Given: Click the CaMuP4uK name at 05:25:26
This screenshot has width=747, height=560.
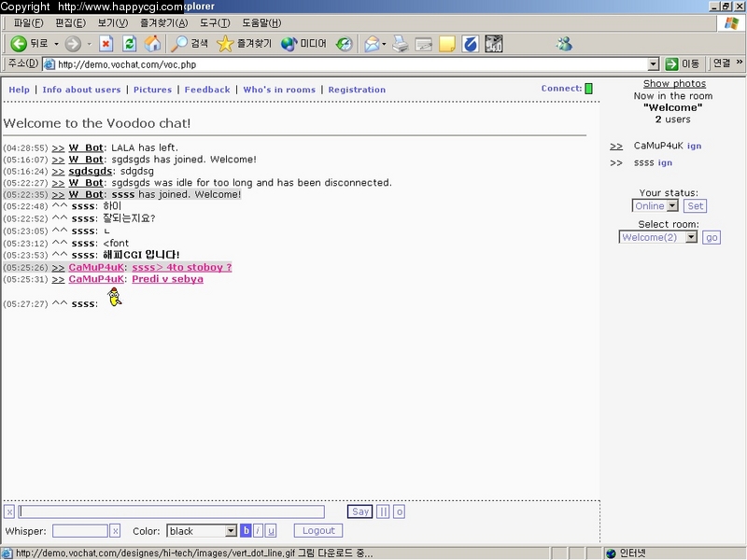Looking at the screenshot, I should coord(96,267).
